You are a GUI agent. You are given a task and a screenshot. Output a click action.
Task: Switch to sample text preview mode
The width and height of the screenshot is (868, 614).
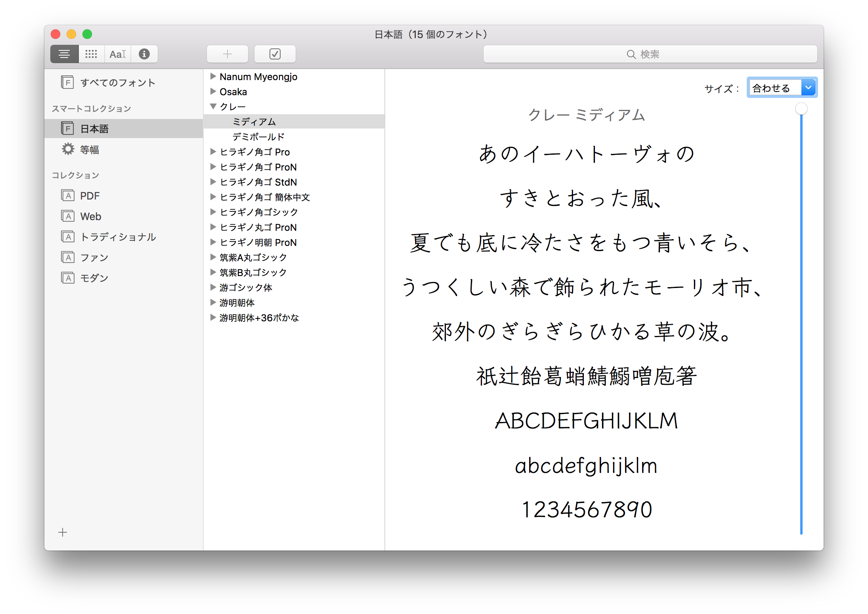click(x=64, y=54)
